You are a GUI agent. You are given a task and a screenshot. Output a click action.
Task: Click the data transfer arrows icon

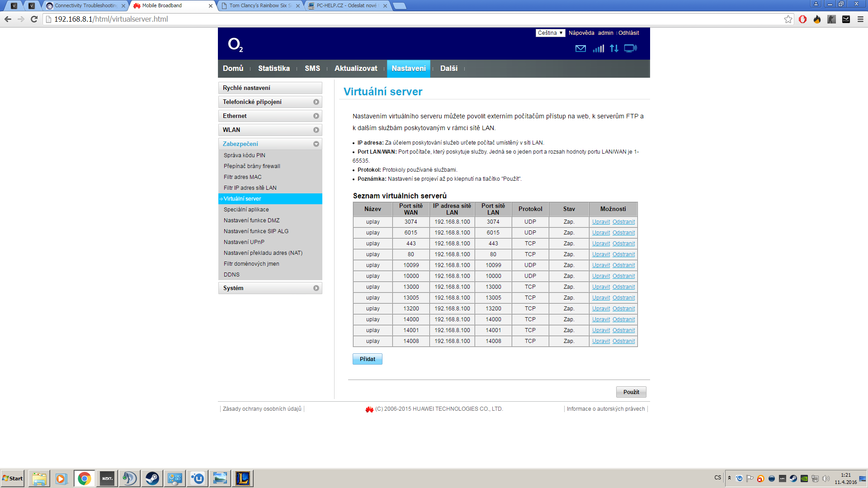tap(614, 48)
